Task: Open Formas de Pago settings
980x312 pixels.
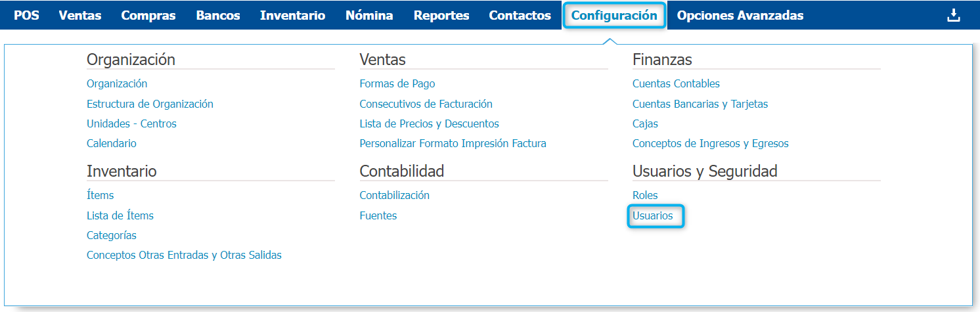Action: click(397, 83)
